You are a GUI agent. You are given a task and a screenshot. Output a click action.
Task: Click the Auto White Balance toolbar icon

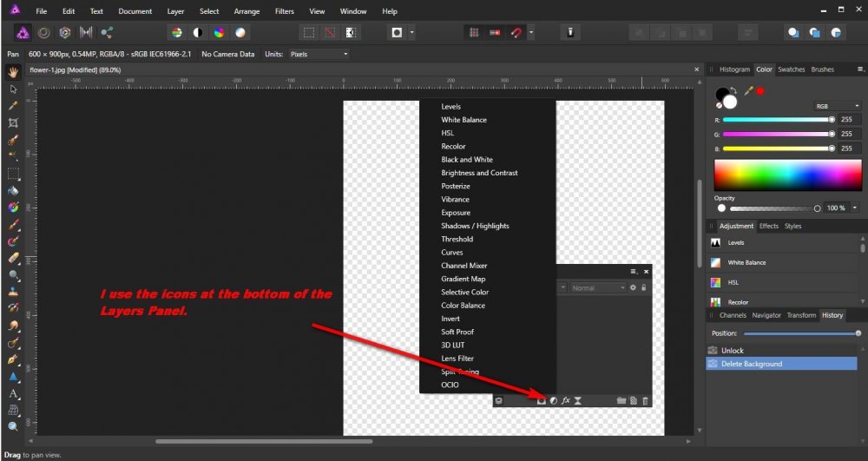tap(240, 33)
